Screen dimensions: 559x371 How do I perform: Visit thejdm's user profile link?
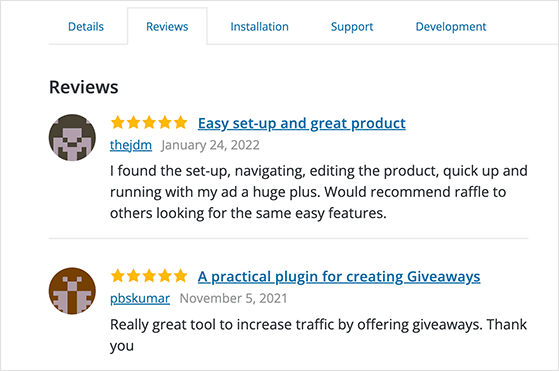tap(131, 145)
